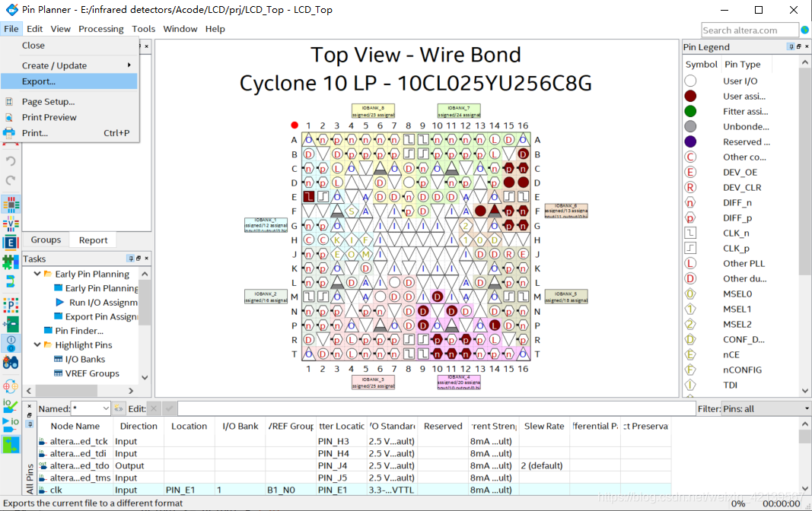
Task: Select the PIN_E1 location cell for clk
Action: (x=189, y=490)
